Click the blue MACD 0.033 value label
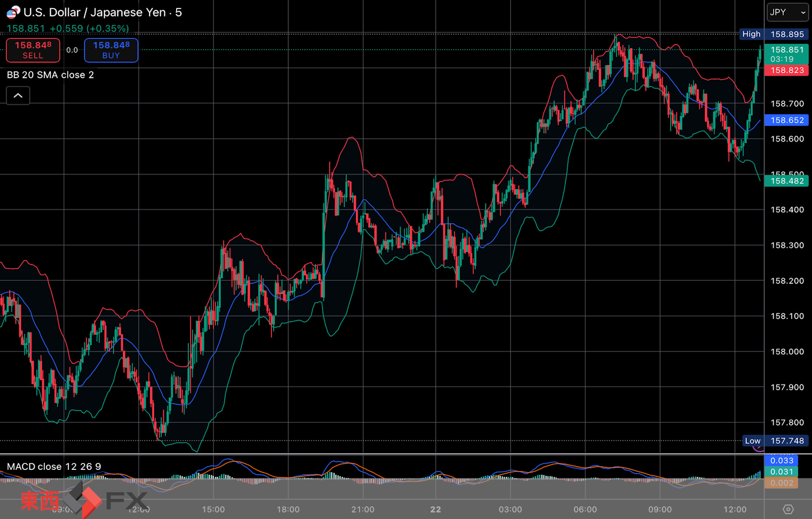Screen dimensions: 812x519 pos(782,460)
